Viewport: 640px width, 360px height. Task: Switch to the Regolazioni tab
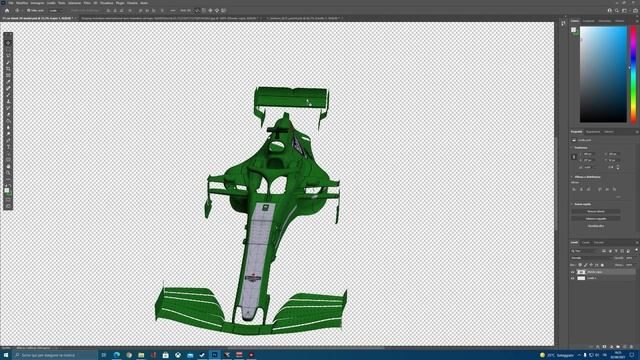tap(593, 132)
